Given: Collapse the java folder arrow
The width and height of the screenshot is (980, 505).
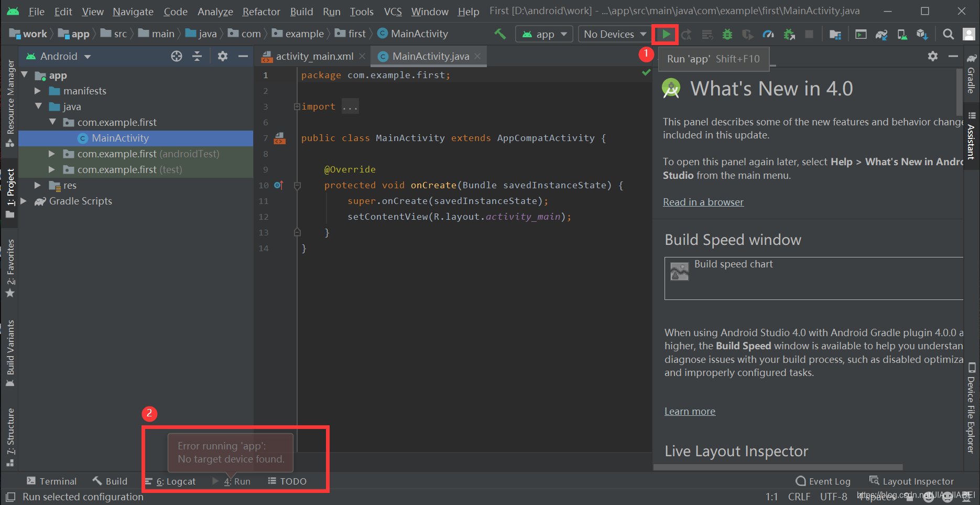Looking at the screenshot, I should tap(38, 106).
